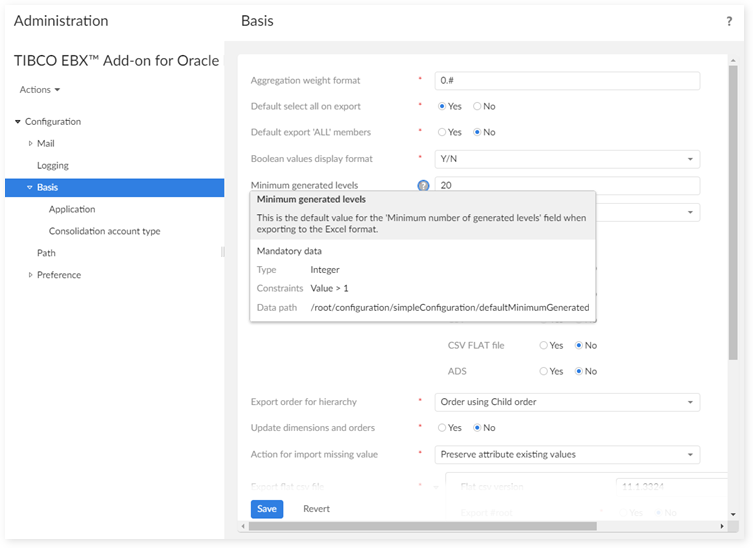Select Yes for Default export 'ALL' members
This screenshot has height=548, width=753.
pos(443,132)
